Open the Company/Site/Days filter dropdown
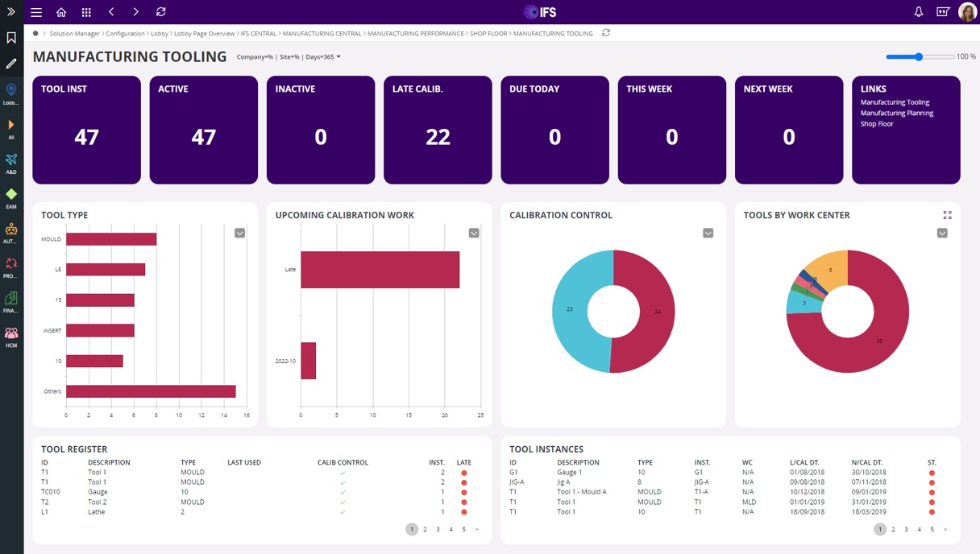This screenshot has width=980, height=554. click(x=289, y=57)
